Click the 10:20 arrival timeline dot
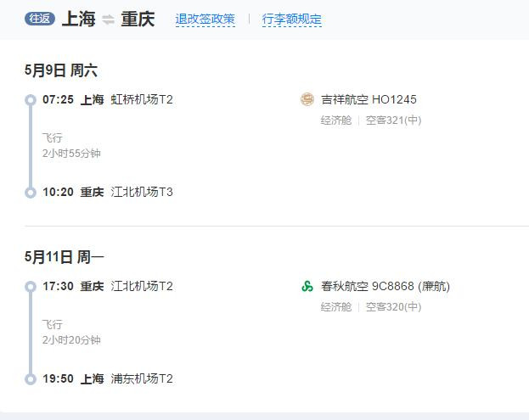Image resolution: width=529 pixels, height=420 pixels. tap(31, 193)
